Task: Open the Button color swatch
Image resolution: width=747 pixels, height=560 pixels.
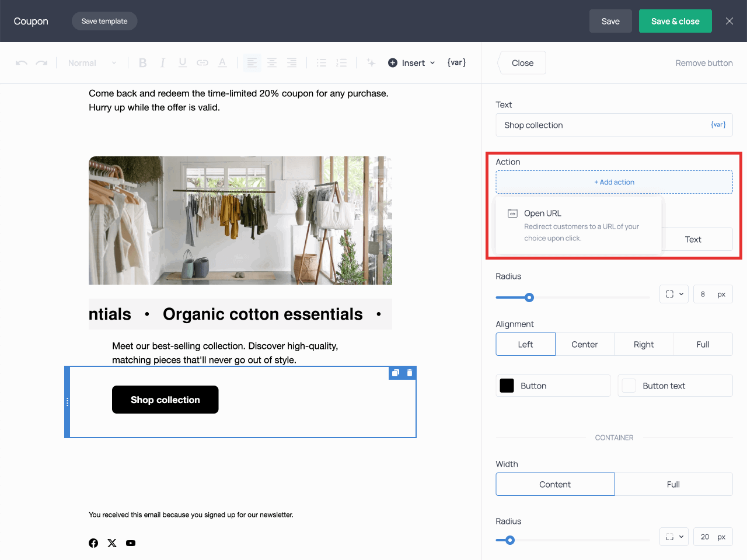Action: 507,386
